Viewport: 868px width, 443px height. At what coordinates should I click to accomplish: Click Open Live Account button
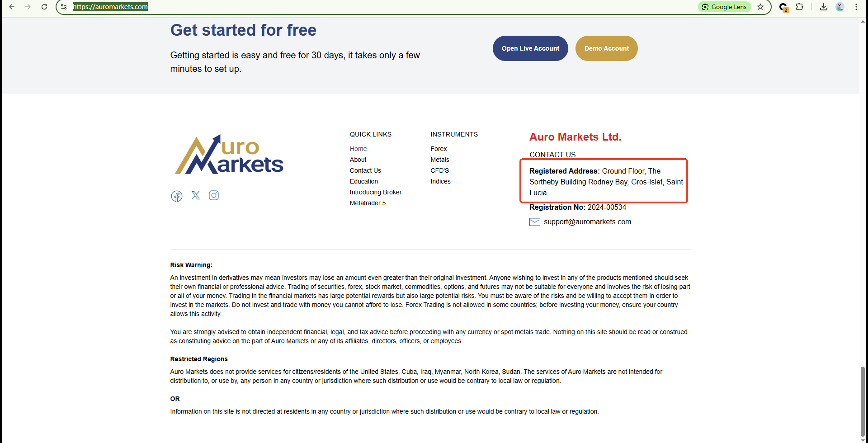pos(530,48)
